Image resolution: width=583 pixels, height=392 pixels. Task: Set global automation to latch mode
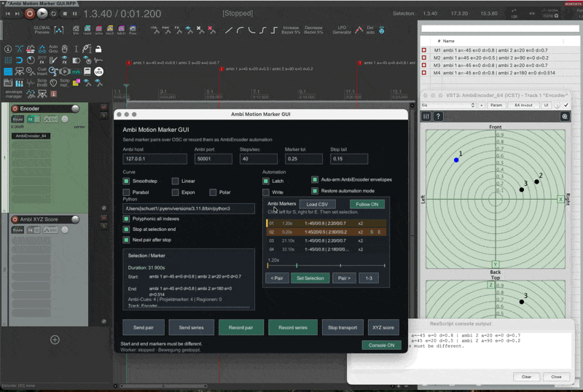[122, 30]
